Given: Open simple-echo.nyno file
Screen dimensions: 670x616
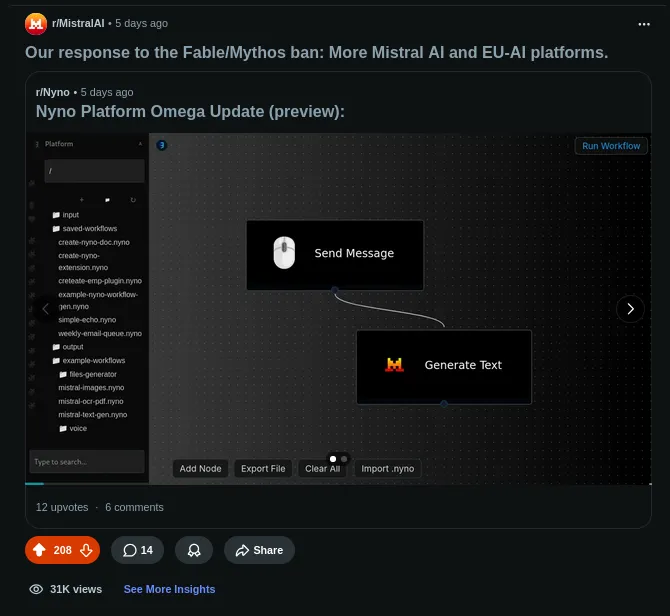Looking at the screenshot, I should (87, 320).
